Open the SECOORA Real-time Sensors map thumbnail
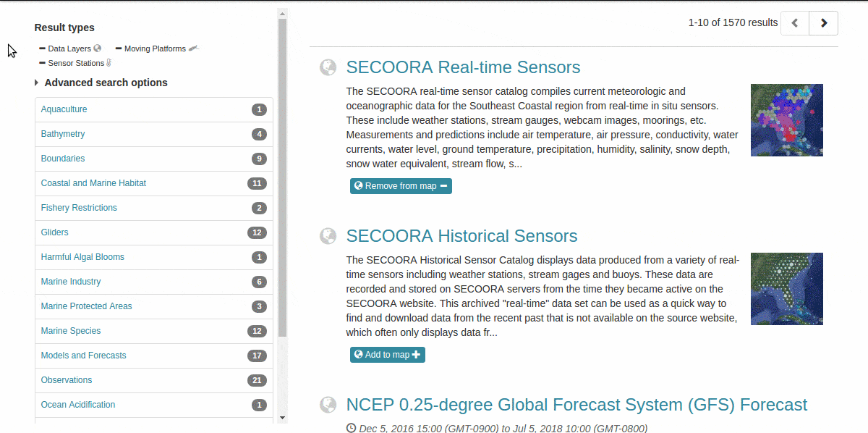868x433 pixels. (787, 120)
